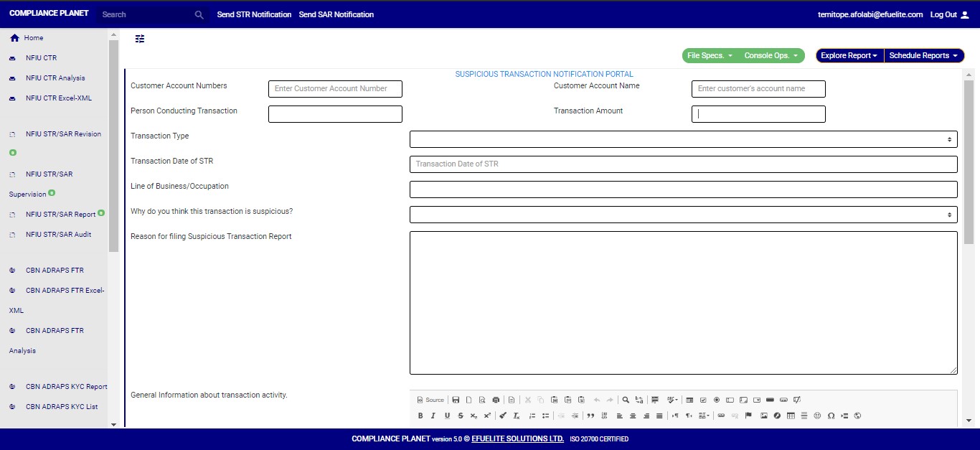This screenshot has height=450, width=980.
Task: Toggle the sidebar filter/tune icon
Action: 140,39
